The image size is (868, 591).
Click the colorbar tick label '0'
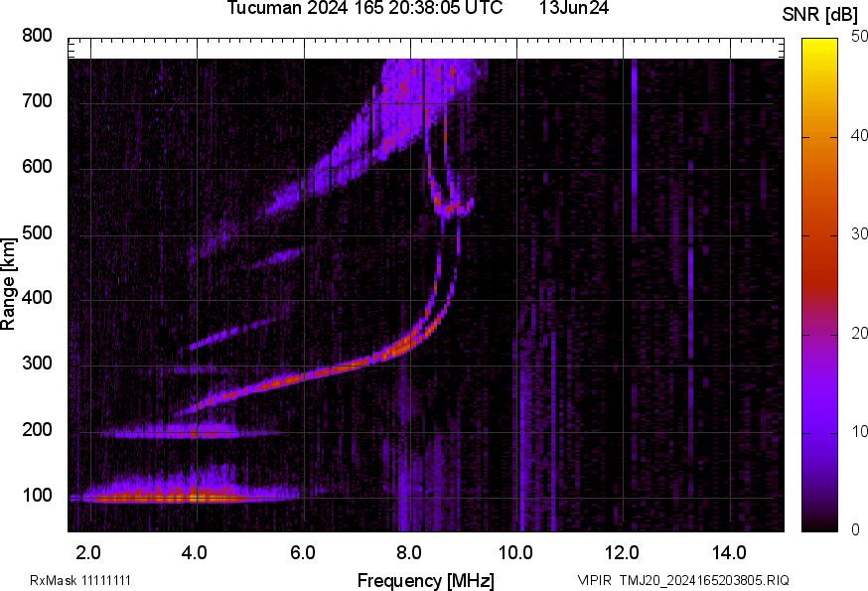coord(856,530)
